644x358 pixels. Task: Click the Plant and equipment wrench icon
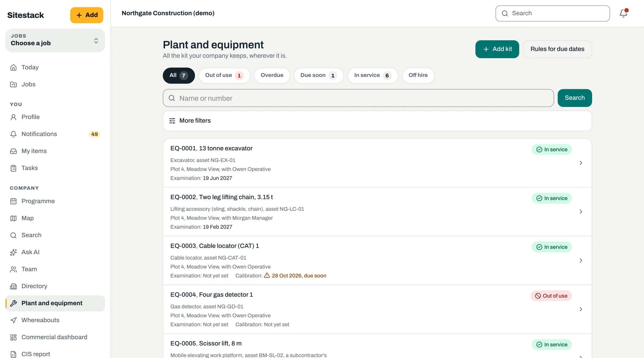click(x=13, y=303)
